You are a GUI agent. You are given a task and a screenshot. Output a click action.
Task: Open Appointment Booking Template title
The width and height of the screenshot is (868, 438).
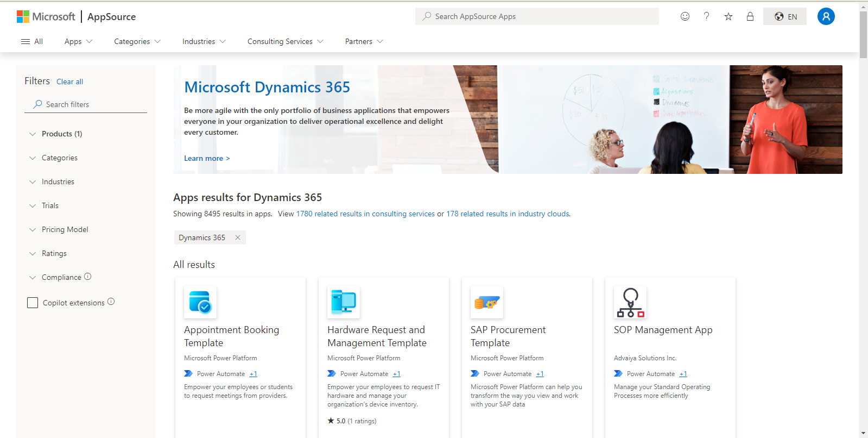232,336
